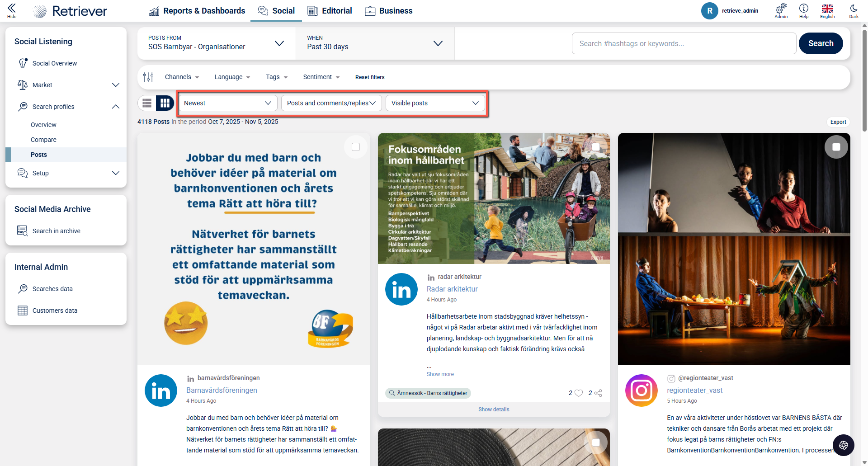Open the filter sliders icon

coord(148,77)
